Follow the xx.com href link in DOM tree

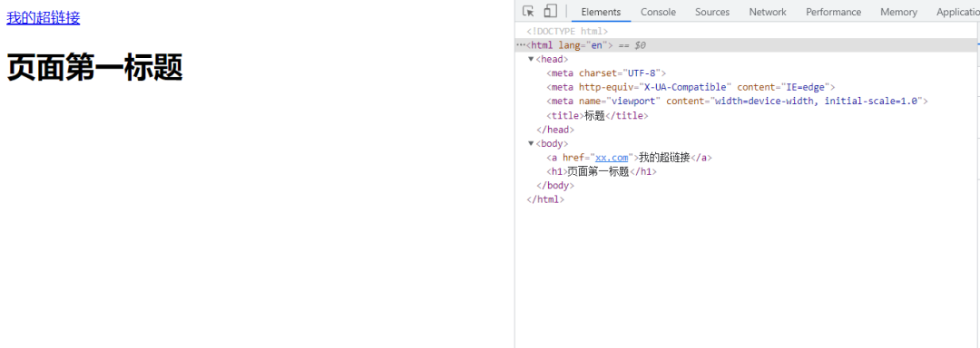coord(612,158)
